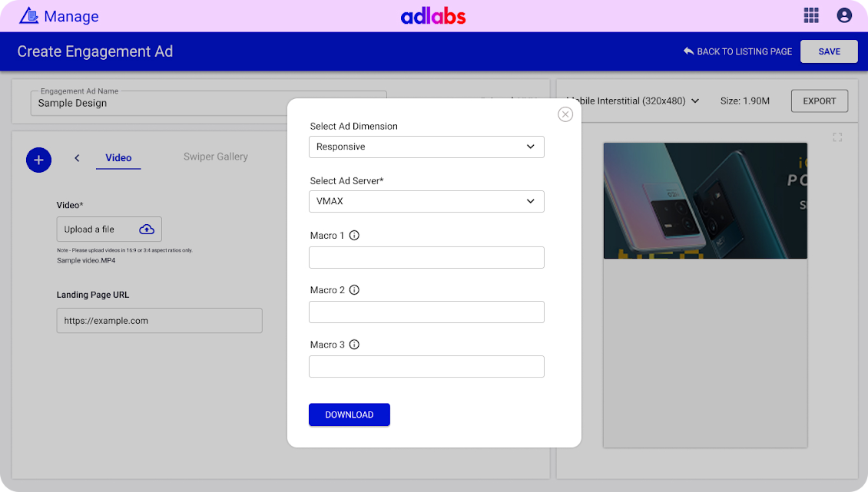Switch to the Video tab
This screenshot has width=868, height=492.
pos(118,157)
